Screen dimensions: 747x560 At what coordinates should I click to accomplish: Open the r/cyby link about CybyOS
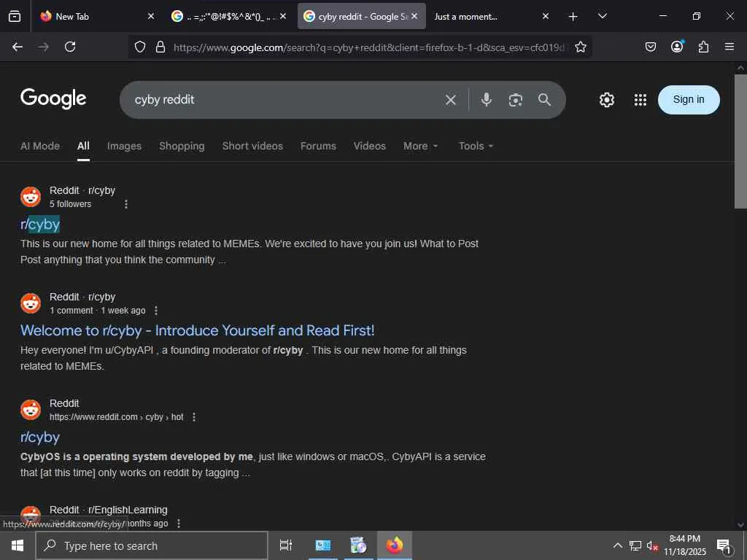tap(40, 437)
